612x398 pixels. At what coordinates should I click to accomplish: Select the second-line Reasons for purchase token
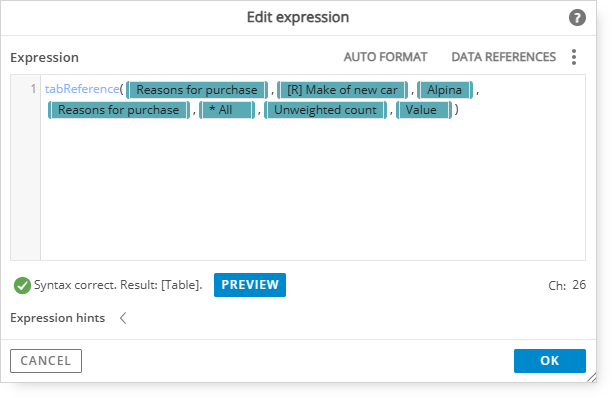119,110
